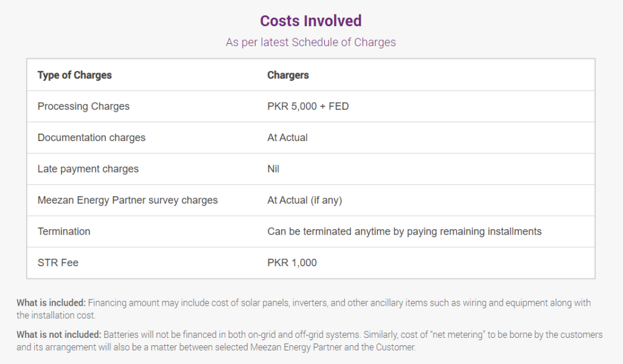This screenshot has height=364, width=623.
Task: Click the termination by paying remaining installments text
Action: click(405, 232)
